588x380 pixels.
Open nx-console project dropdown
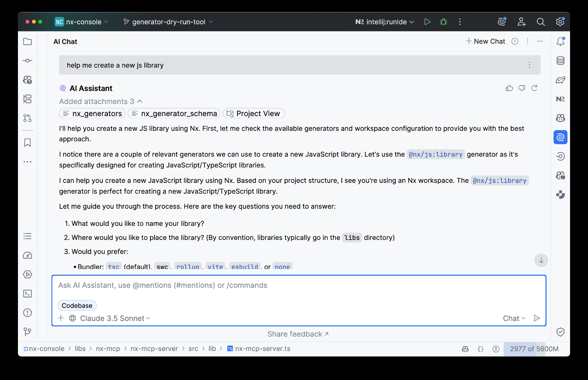82,22
